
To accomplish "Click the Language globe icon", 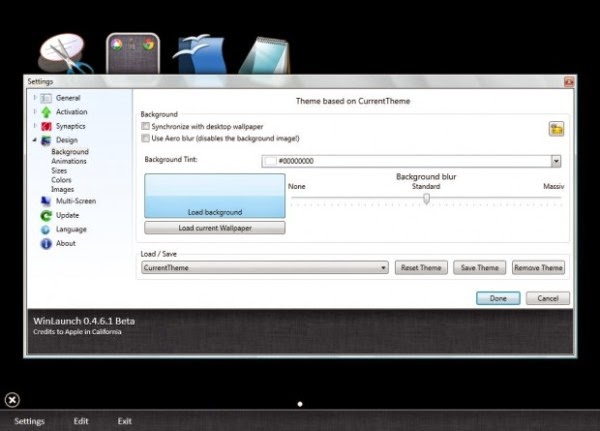I will [x=46, y=230].
